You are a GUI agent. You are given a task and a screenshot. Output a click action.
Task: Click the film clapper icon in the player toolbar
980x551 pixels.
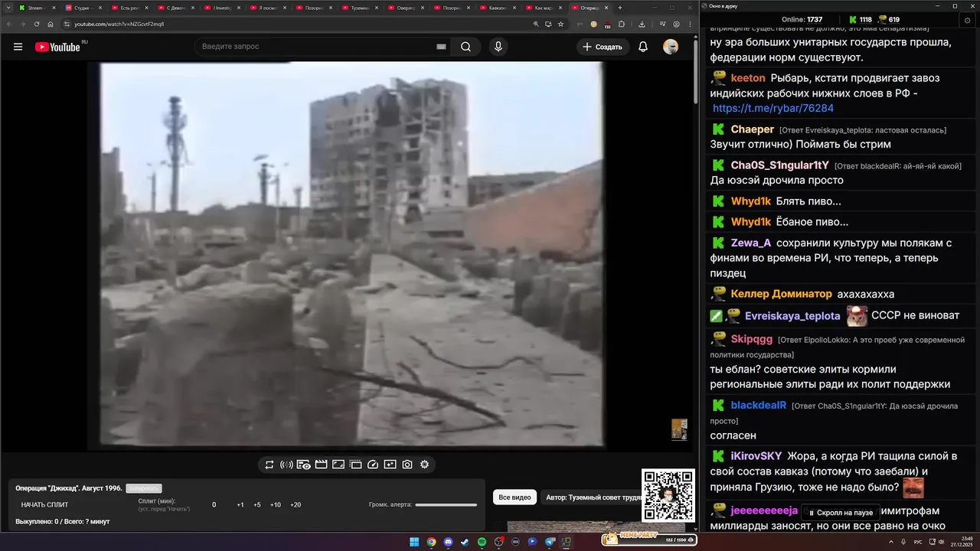[321, 465]
